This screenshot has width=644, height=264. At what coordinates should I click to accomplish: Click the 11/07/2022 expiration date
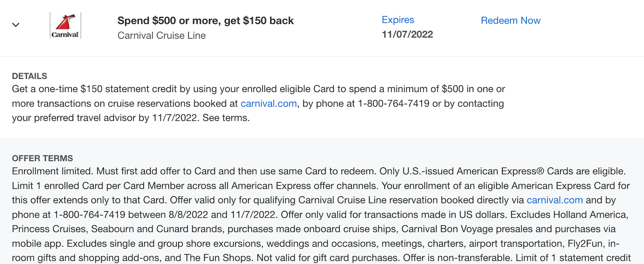(x=407, y=35)
